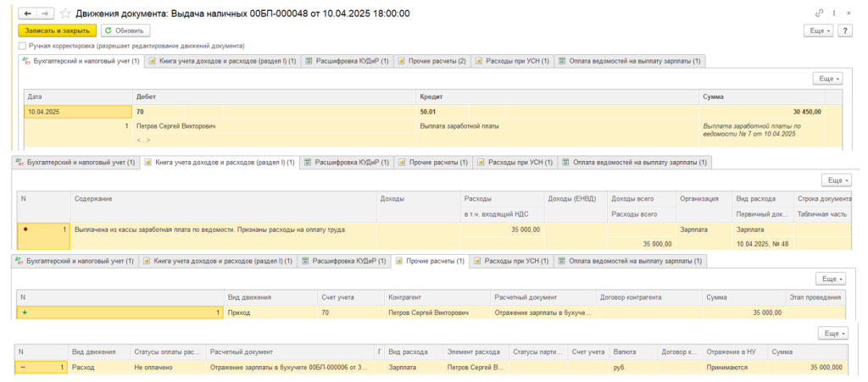Open Еще menu above the Дебет/Кредит table
This screenshot has height=382, width=868.
pyautogui.click(x=827, y=79)
